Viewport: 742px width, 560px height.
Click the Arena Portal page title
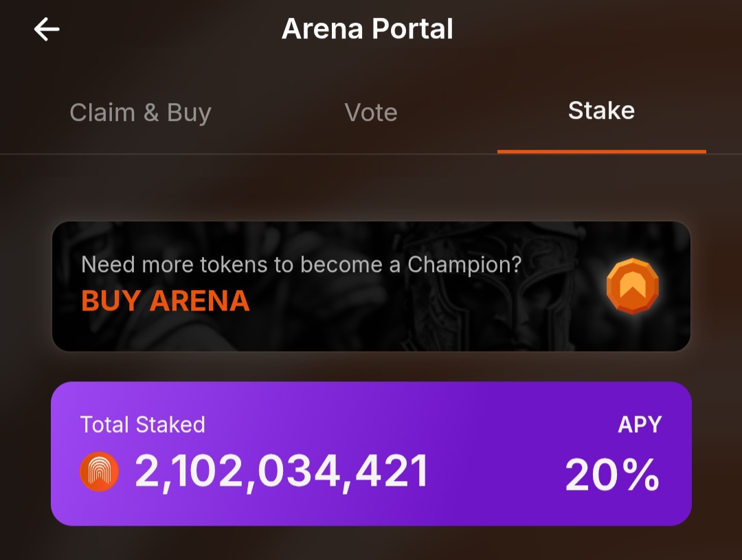(x=368, y=30)
